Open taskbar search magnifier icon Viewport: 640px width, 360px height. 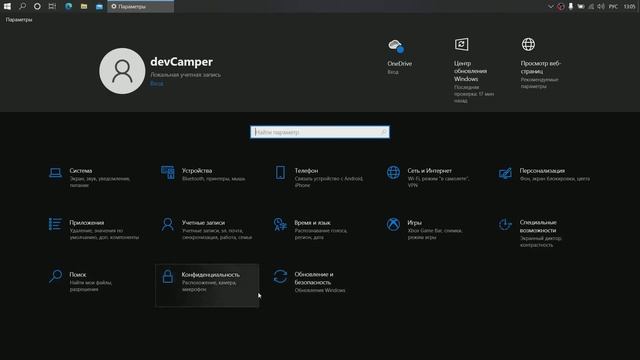(22, 6)
